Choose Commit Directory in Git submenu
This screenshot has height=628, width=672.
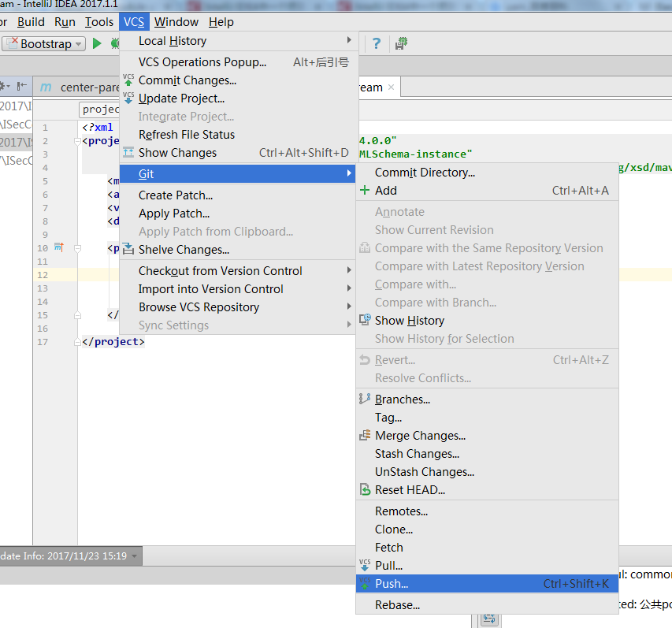(487, 173)
